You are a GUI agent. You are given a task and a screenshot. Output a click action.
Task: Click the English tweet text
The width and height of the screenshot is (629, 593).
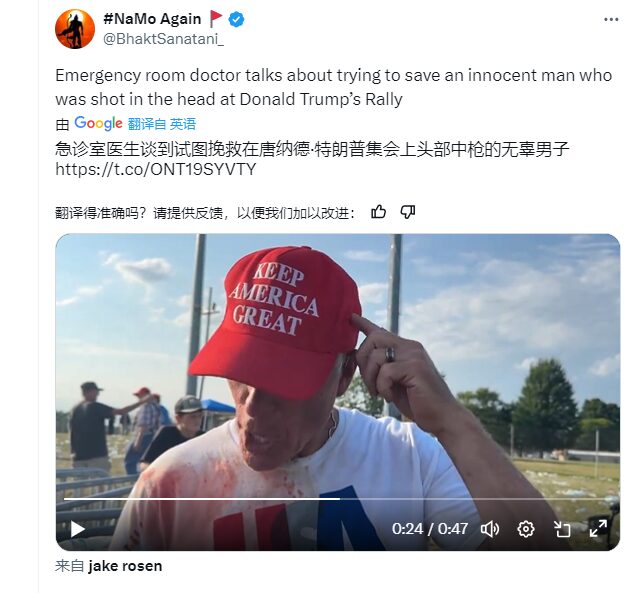pyautogui.click(x=333, y=87)
